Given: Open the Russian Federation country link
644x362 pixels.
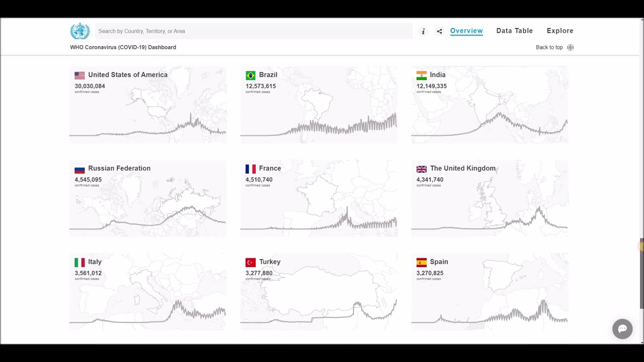Looking at the screenshot, I should point(119,168).
